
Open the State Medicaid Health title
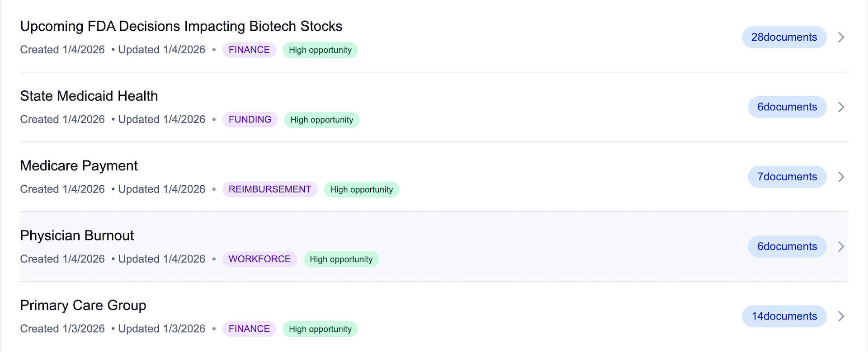click(x=89, y=96)
